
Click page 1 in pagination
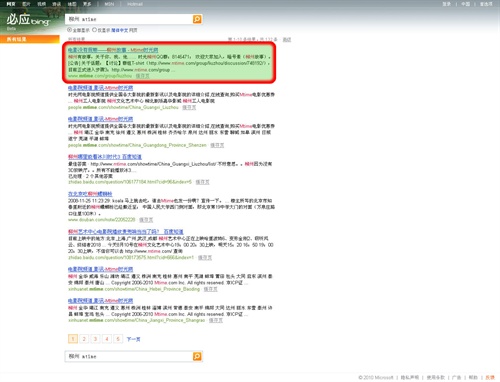point(73,339)
